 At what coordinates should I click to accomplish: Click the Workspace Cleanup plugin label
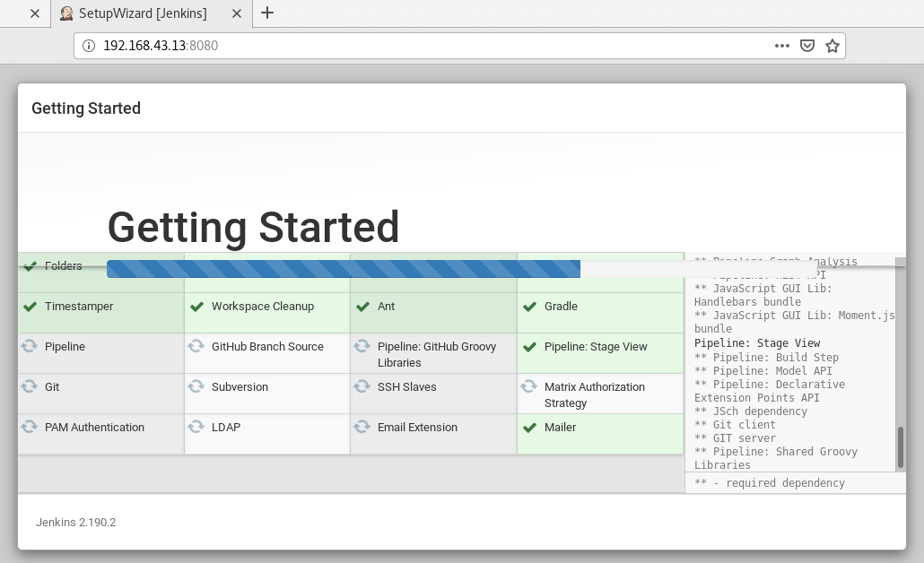263,307
